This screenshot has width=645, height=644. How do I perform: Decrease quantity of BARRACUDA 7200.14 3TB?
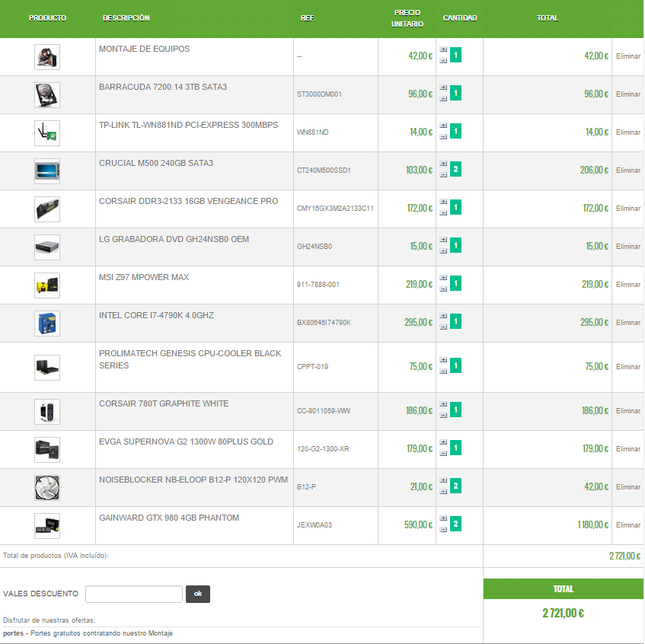(x=443, y=99)
